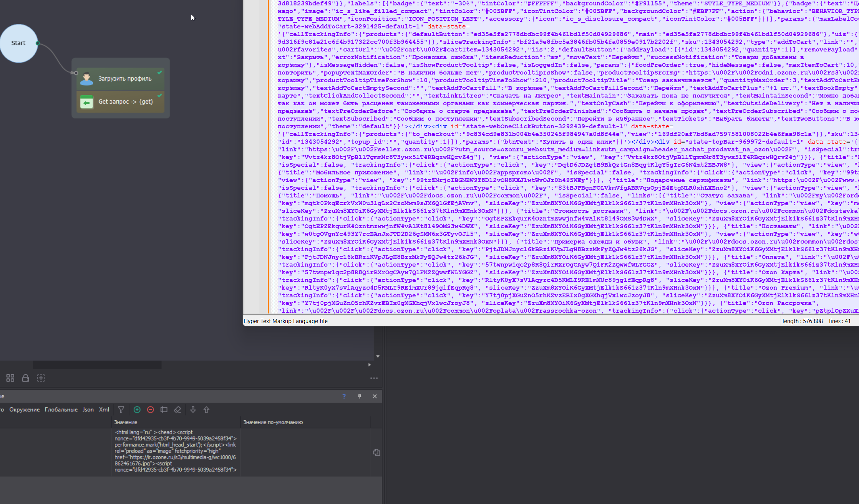Screen dimensions: 859x504
Task: Toggle the canvas lock icon
Action: click(25, 378)
